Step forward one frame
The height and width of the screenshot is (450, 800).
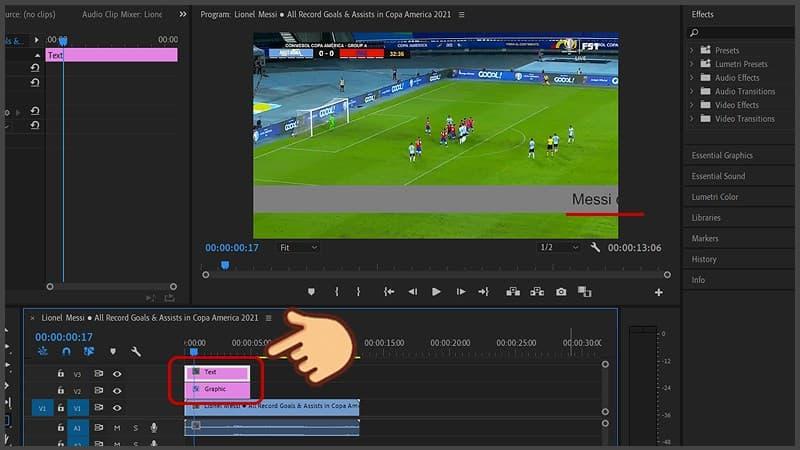[x=461, y=292]
